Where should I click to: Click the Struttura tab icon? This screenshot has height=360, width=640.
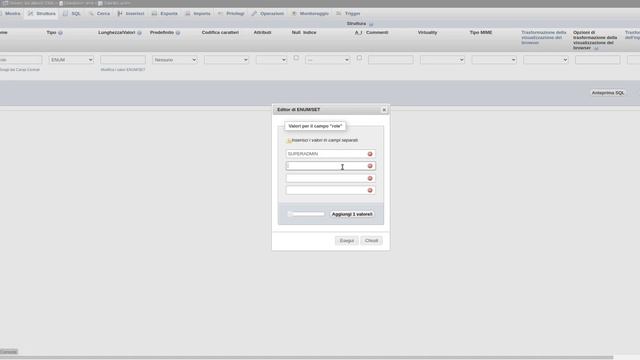click(31, 13)
